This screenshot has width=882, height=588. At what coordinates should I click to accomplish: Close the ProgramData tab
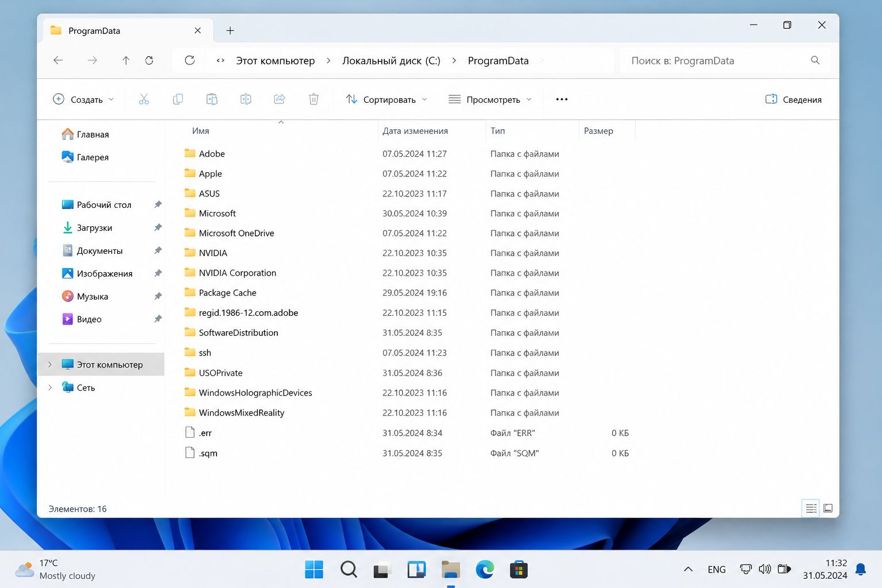198,30
